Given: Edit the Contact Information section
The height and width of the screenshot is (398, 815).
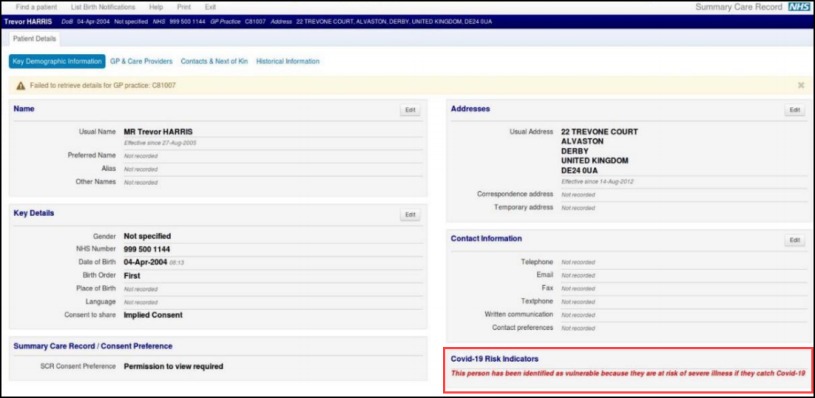Looking at the screenshot, I should (794, 240).
